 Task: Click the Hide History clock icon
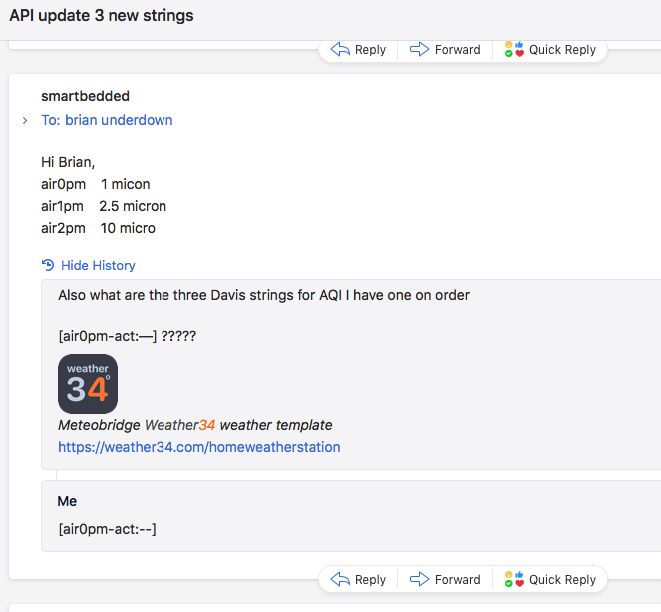point(48,265)
